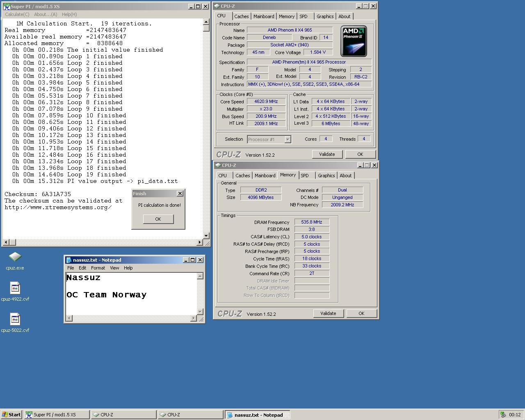Click Super PI horizontal scrollbar left arrow

point(6,242)
